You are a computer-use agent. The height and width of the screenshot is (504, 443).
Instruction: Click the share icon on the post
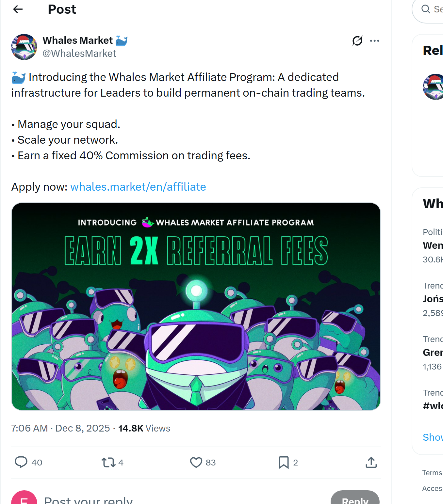point(371,463)
